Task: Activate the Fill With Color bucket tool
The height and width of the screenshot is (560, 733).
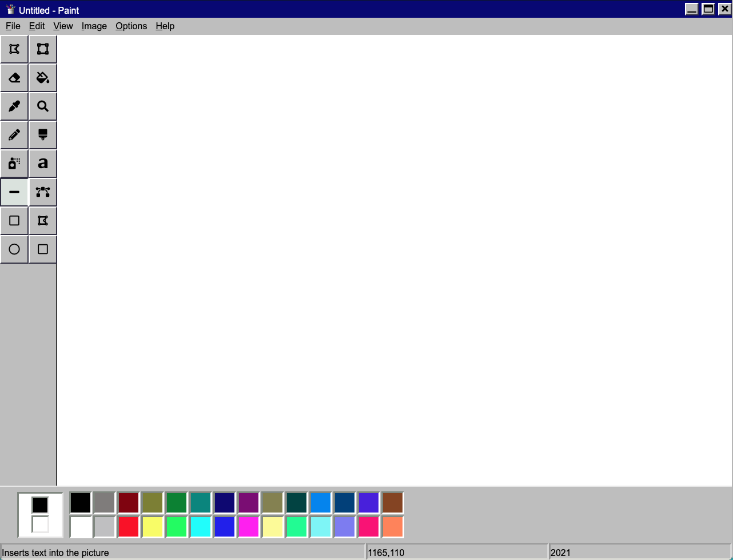Action: [x=43, y=78]
